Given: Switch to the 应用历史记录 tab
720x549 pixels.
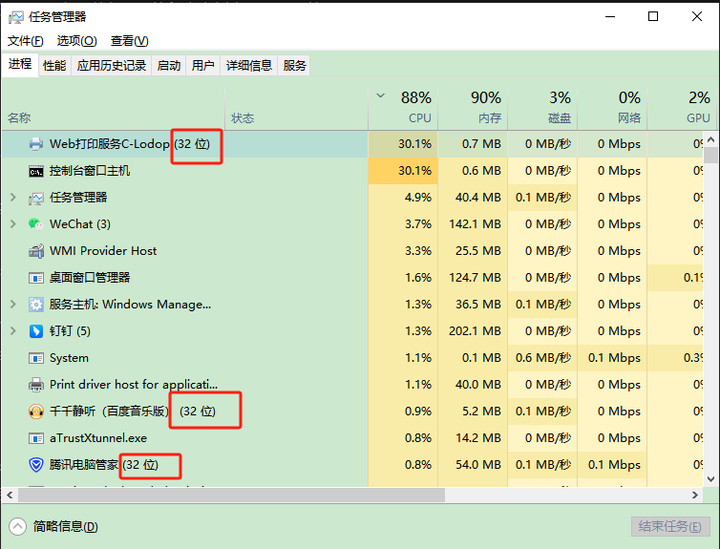Looking at the screenshot, I should pyautogui.click(x=111, y=66).
